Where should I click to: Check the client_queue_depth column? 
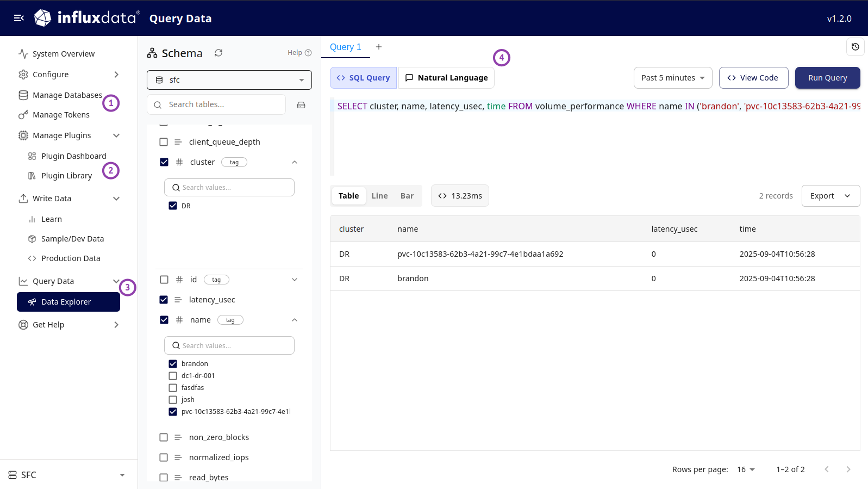coord(164,142)
